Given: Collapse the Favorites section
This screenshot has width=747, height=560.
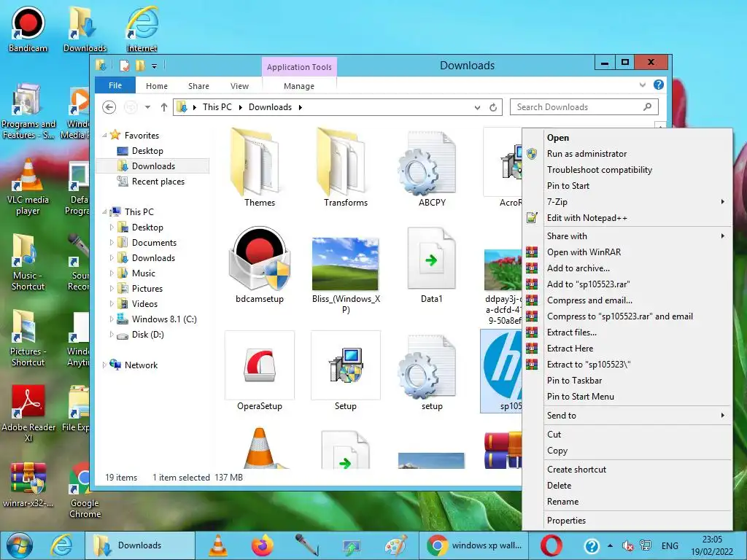Looking at the screenshot, I should [x=104, y=135].
